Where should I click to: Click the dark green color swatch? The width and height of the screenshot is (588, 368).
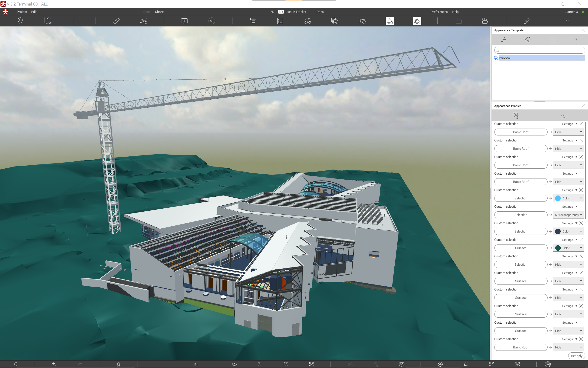(x=558, y=248)
